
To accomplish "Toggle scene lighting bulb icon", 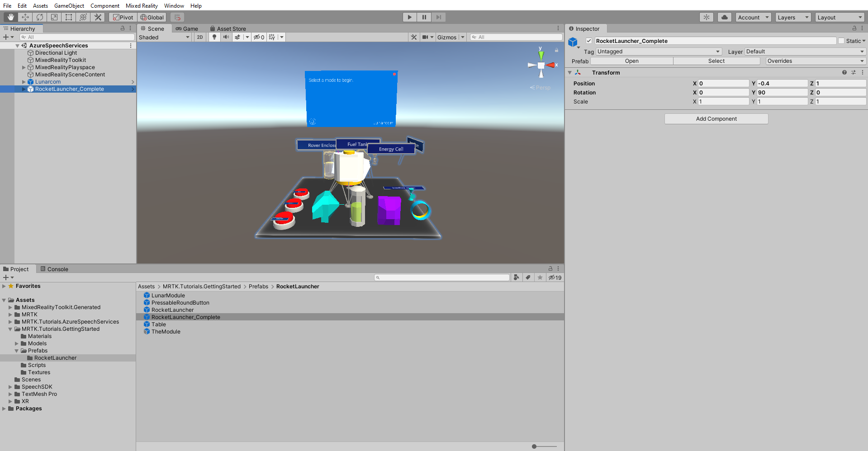I will click(x=214, y=37).
